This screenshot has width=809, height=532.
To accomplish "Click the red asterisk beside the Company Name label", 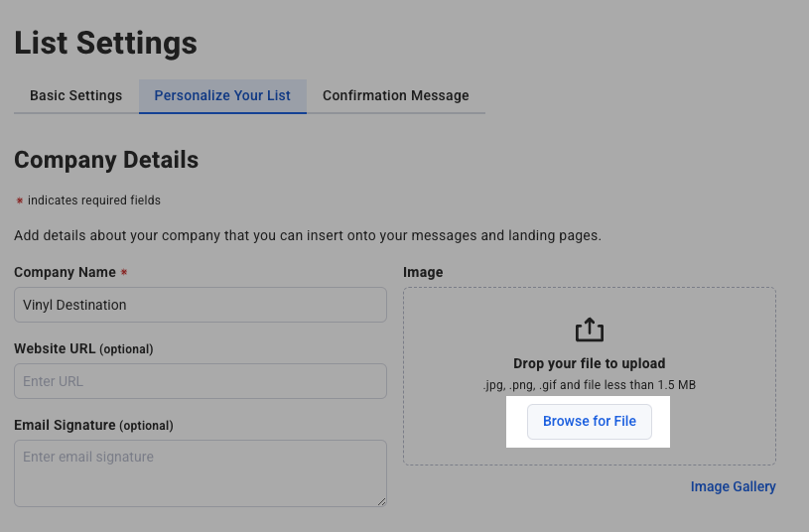I will pyautogui.click(x=124, y=272).
